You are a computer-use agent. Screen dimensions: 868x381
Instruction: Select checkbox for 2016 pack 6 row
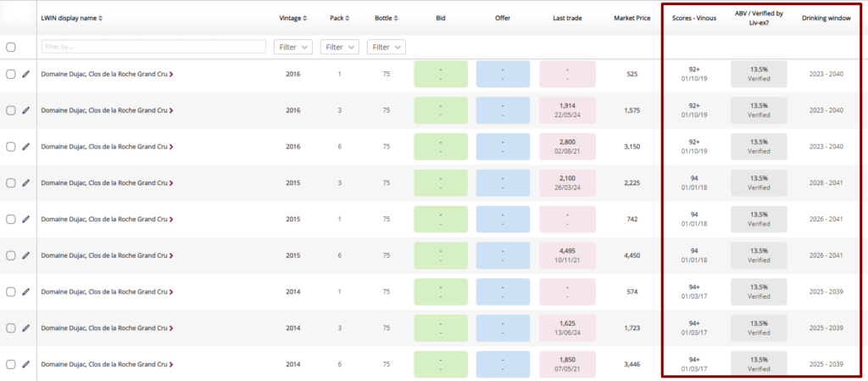(x=10, y=147)
